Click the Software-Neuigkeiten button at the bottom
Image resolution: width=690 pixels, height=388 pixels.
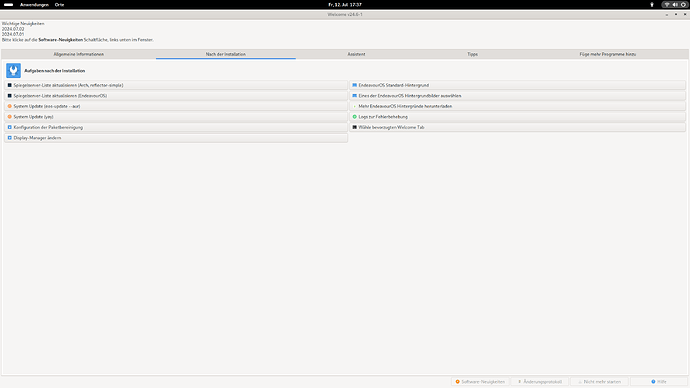(480, 381)
